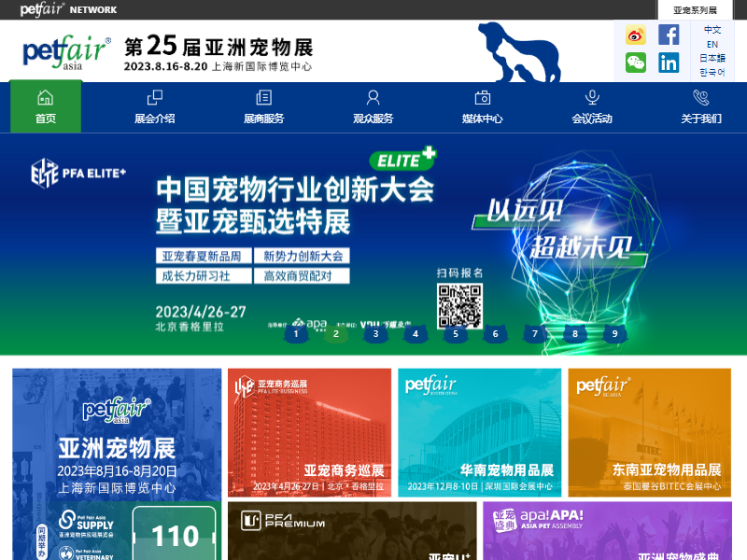Click the 2023/4/26-27 banner date

(201, 312)
